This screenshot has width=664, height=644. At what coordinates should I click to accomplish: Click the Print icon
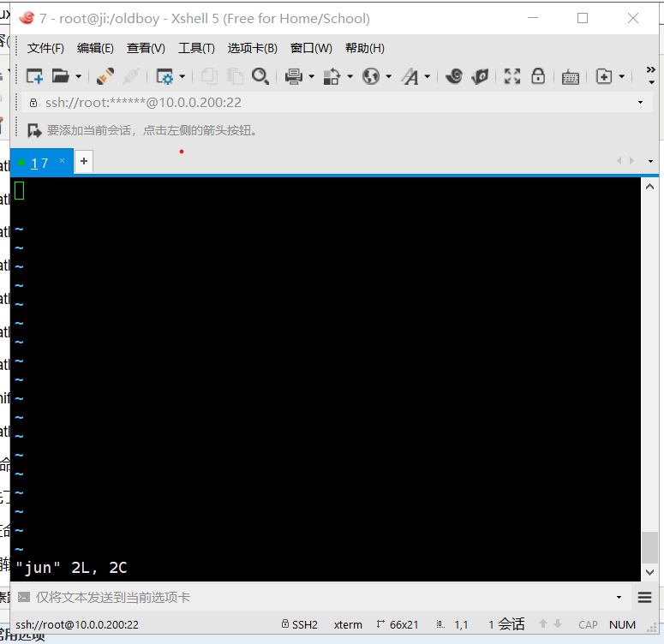point(294,76)
